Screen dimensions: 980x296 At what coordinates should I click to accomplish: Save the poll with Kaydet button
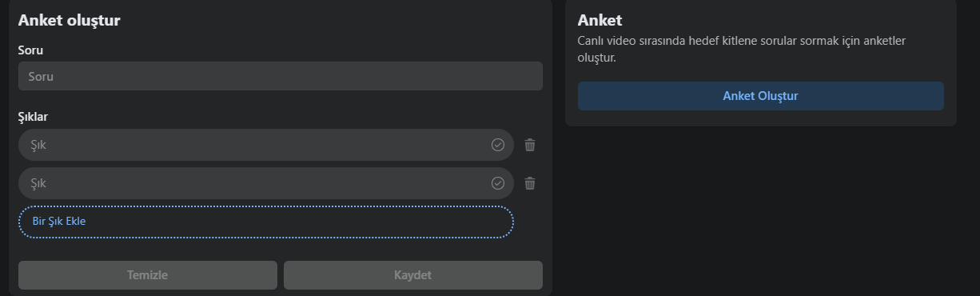point(413,275)
